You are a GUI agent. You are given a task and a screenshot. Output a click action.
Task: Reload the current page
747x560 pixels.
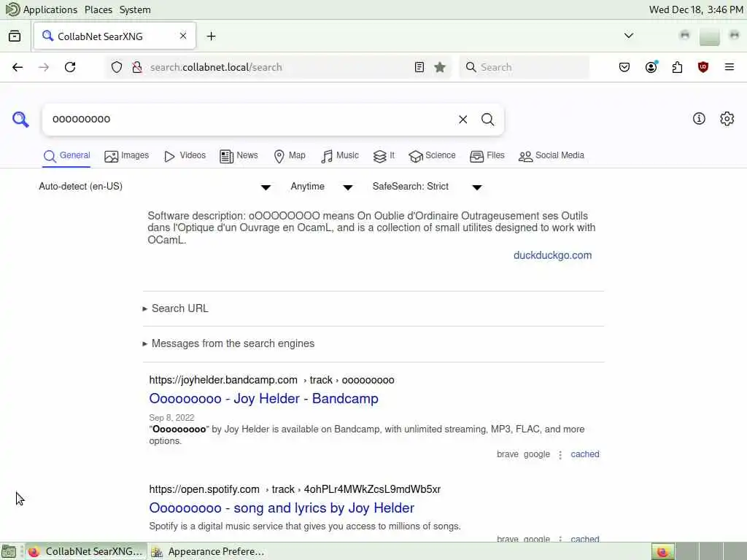pyautogui.click(x=70, y=67)
